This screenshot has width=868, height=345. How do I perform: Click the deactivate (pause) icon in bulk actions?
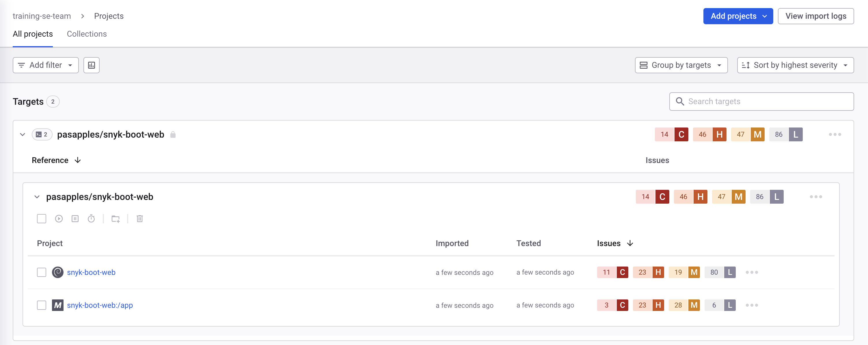pyautogui.click(x=75, y=219)
